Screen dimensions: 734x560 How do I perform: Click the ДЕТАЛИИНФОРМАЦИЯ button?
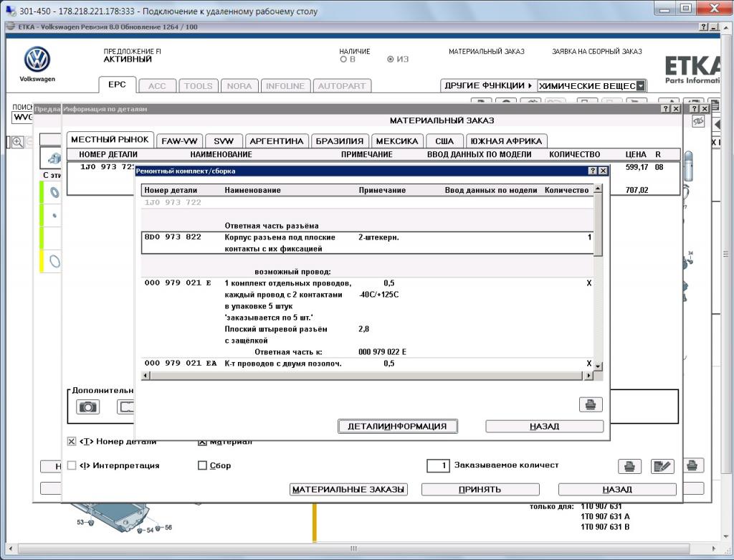397,426
